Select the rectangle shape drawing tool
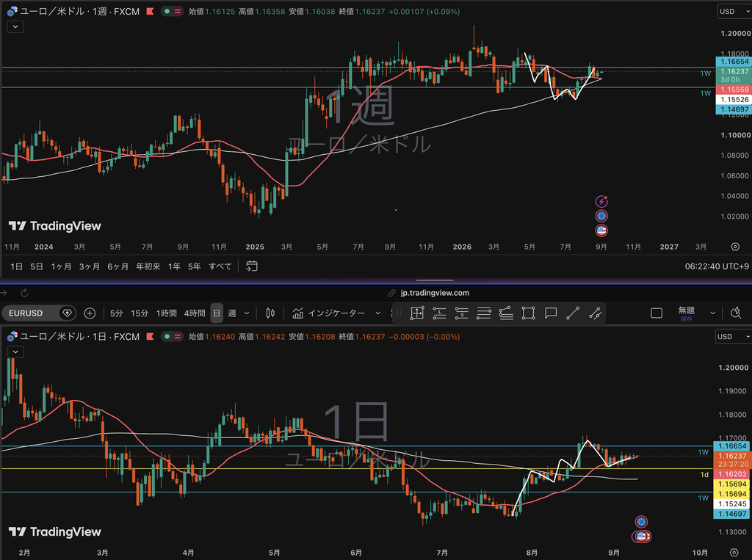 click(528, 313)
